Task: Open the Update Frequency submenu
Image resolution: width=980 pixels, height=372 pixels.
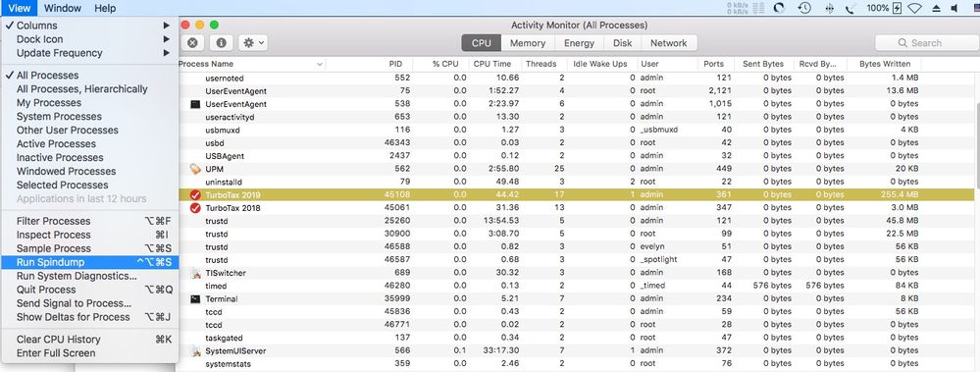Action: 89,53
